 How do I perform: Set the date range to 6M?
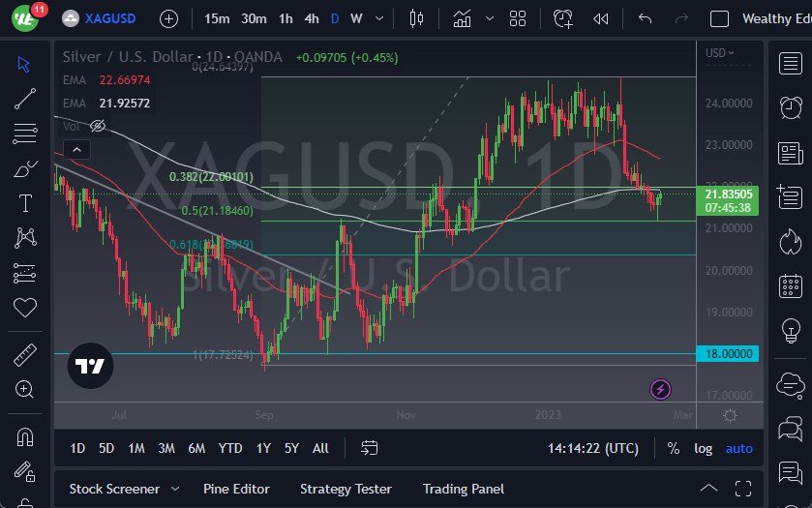196,448
